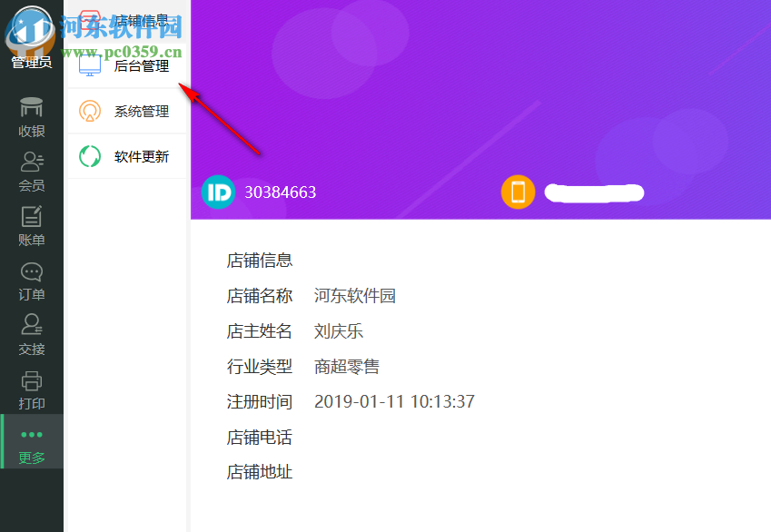Click the 店铺地址 label
771x532 pixels.
tap(259, 472)
